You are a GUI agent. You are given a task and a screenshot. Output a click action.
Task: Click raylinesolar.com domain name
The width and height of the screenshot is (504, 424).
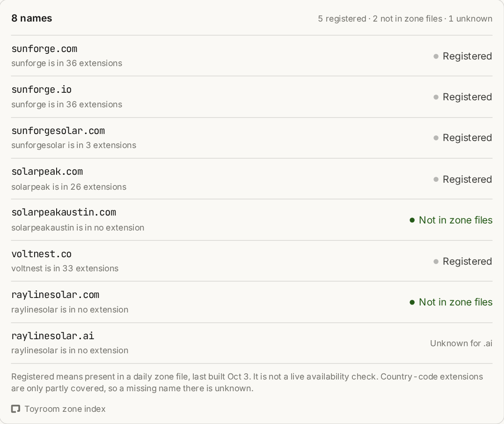tap(55, 295)
